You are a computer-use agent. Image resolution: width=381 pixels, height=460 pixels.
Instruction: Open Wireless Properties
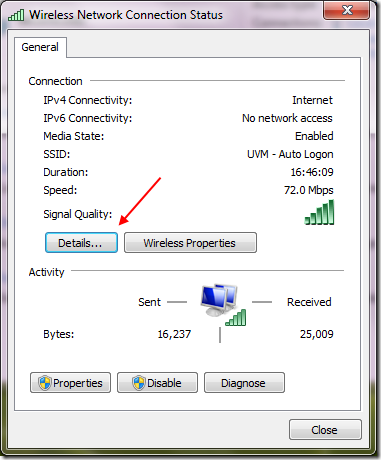(190, 243)
